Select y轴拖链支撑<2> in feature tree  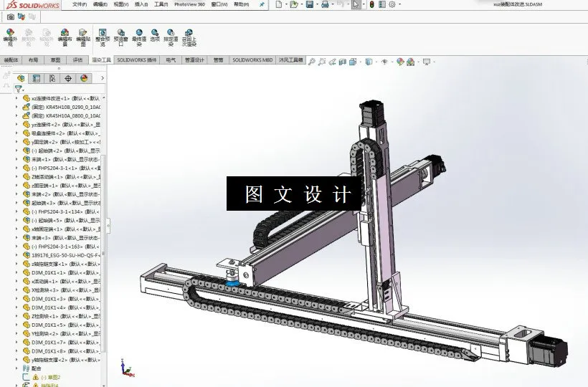pyautogui.click(x=61, y=360)
